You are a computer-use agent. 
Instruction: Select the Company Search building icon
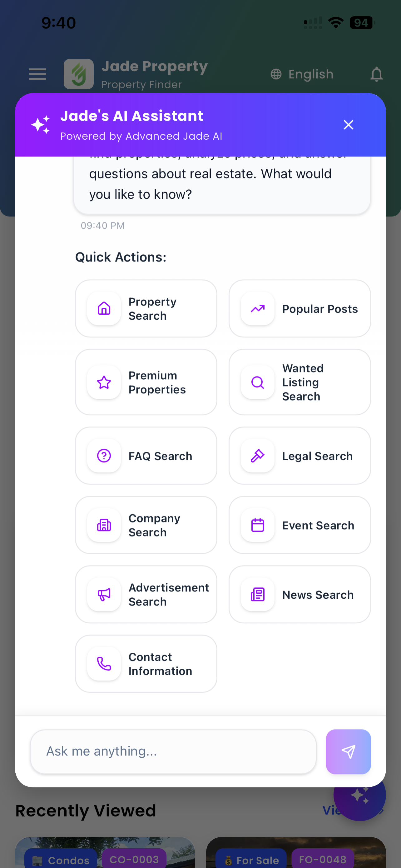coord(104,525)
